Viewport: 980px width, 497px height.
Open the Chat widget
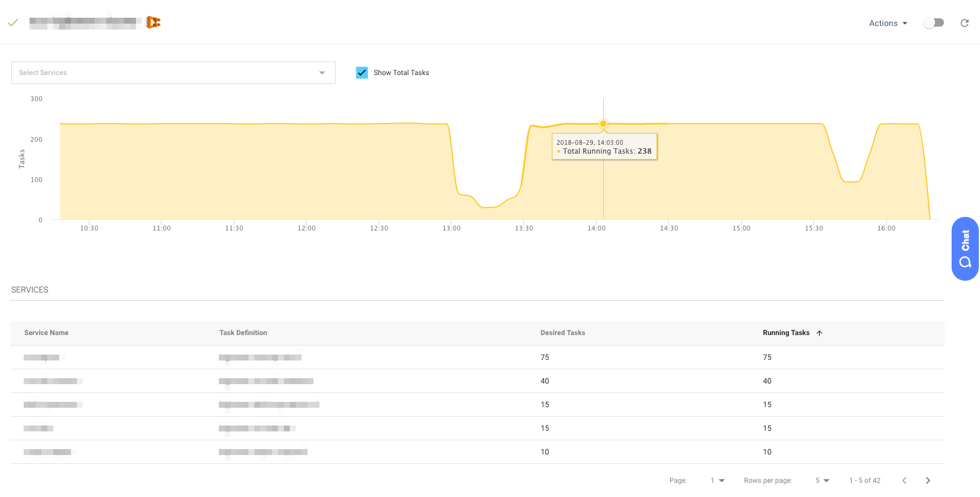click(x=965, y=249)
